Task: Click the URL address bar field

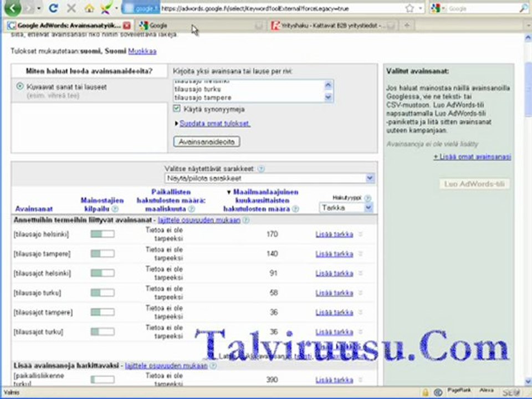Action: pos(282,8)
